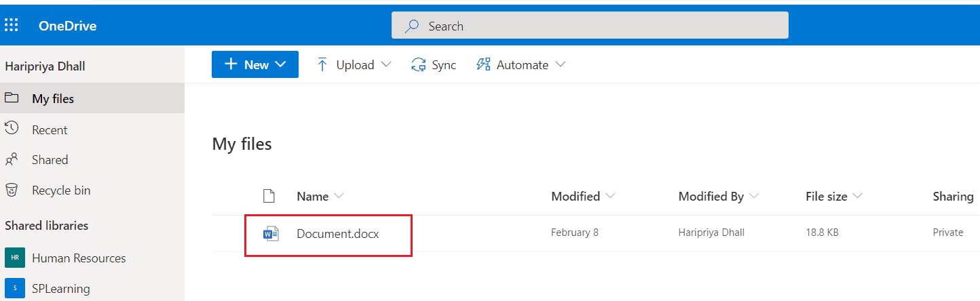Open the app launcher waffle icon

[12, 26]
